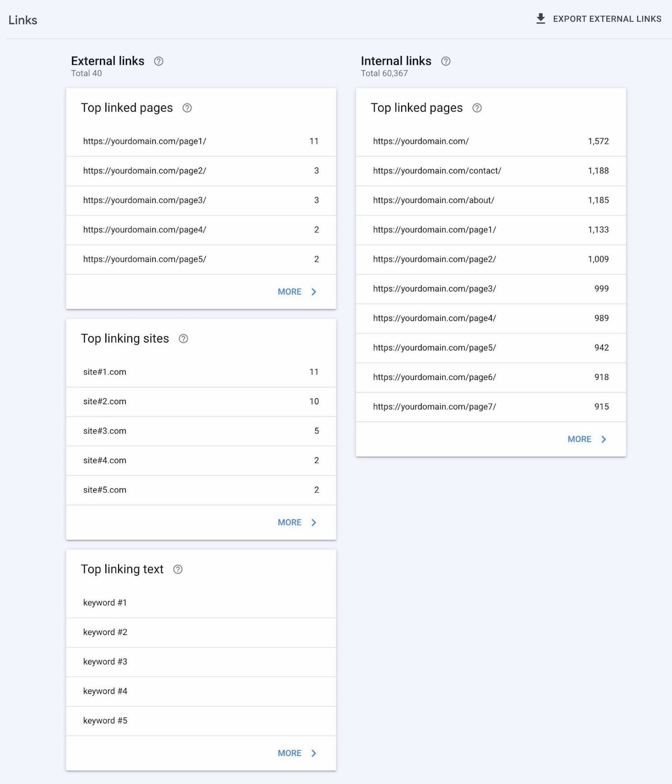Open help for external Top linked pages
Viewport: 672px width, 784px height.
tap(188, 108)
